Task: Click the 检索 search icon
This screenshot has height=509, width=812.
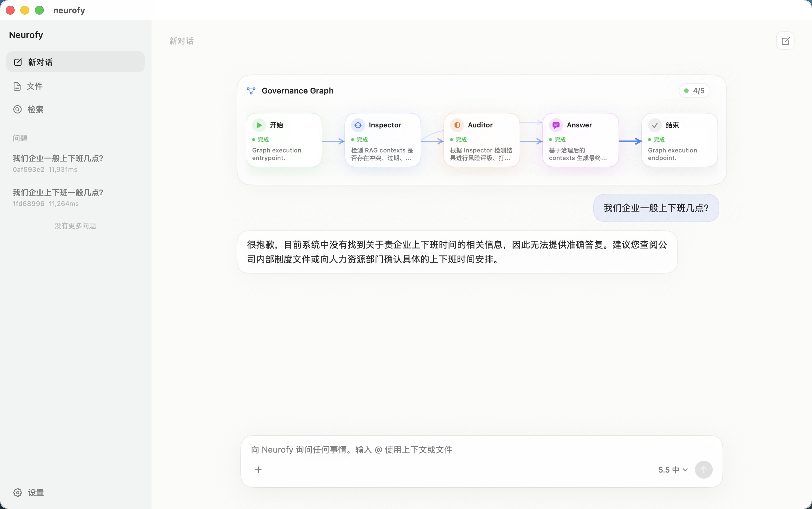Action: (x=17, y=109)
